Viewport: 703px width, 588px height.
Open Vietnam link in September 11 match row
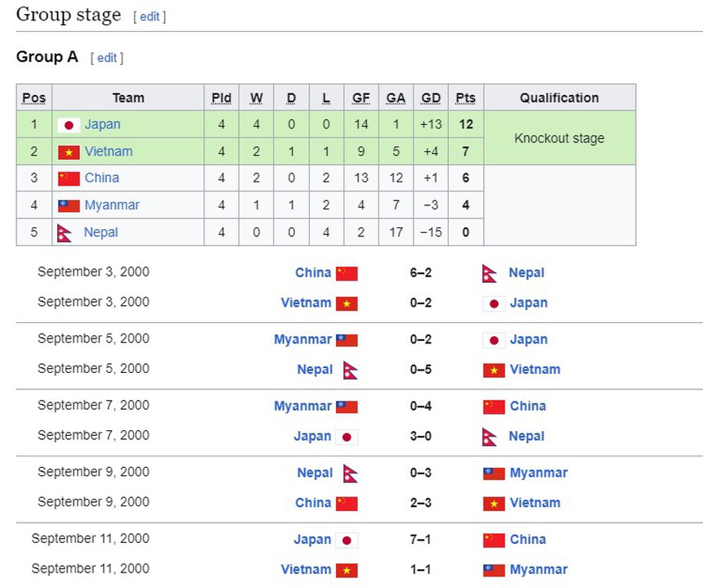(x=306, y=569)
